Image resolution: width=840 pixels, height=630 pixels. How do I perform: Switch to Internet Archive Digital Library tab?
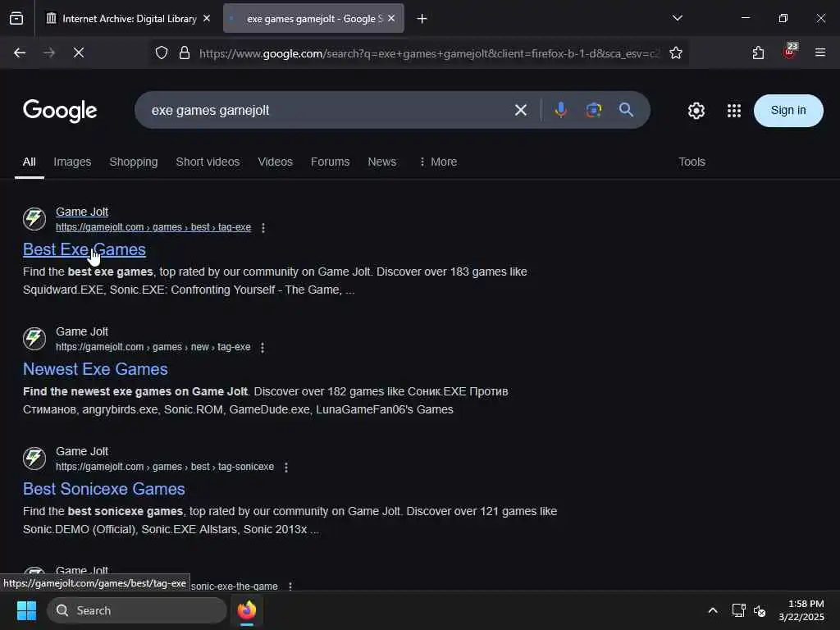tap(128, 19)
